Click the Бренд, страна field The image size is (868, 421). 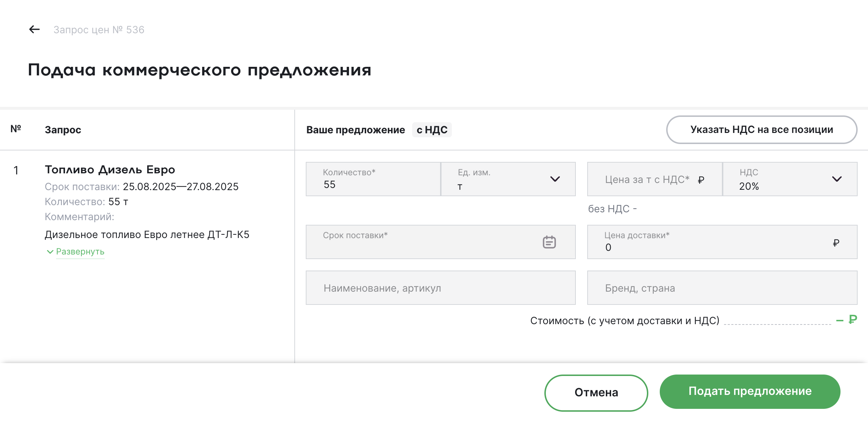722,288
